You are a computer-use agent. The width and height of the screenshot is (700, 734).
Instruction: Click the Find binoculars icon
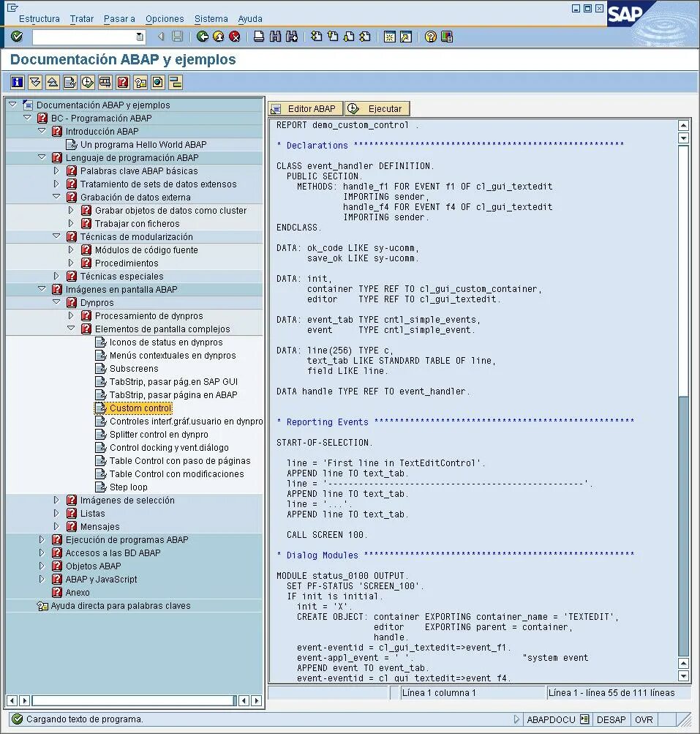pyautogui.click(x=275, y=37)
